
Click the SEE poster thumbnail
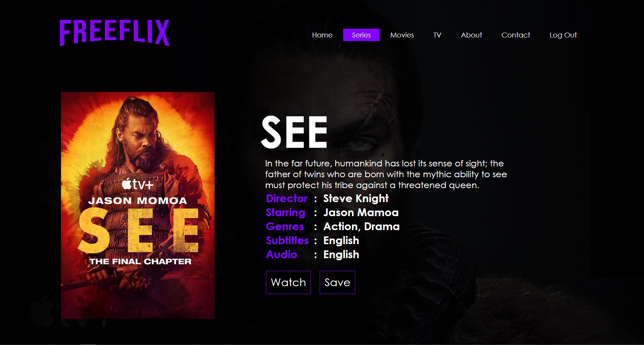pos(138,205)
